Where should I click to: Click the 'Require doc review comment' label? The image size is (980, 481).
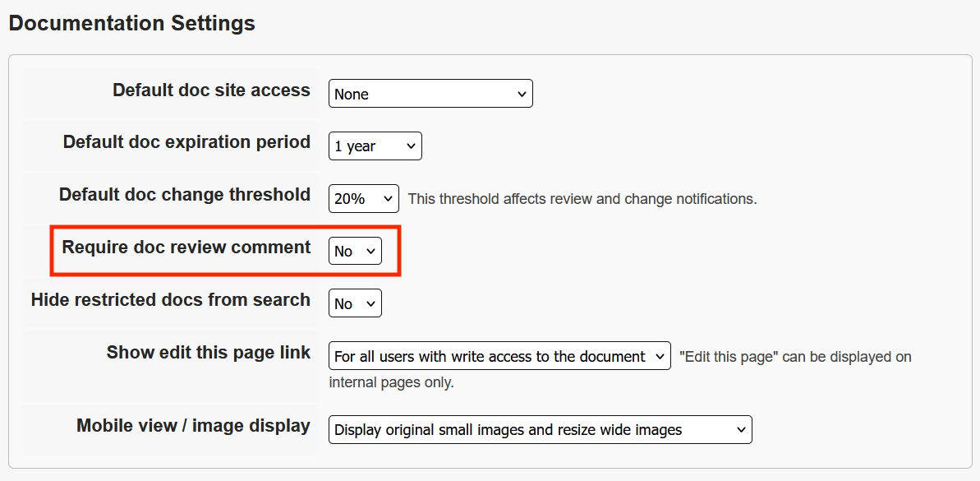(186, 247)
